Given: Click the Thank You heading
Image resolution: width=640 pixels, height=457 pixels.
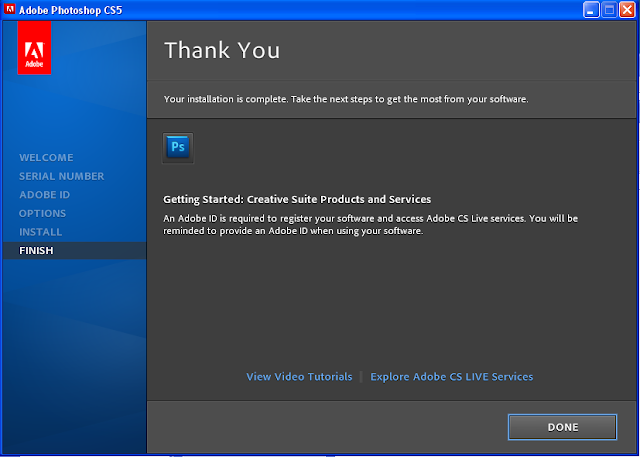Looking at the screenshot, I should [x=222, y=50].
